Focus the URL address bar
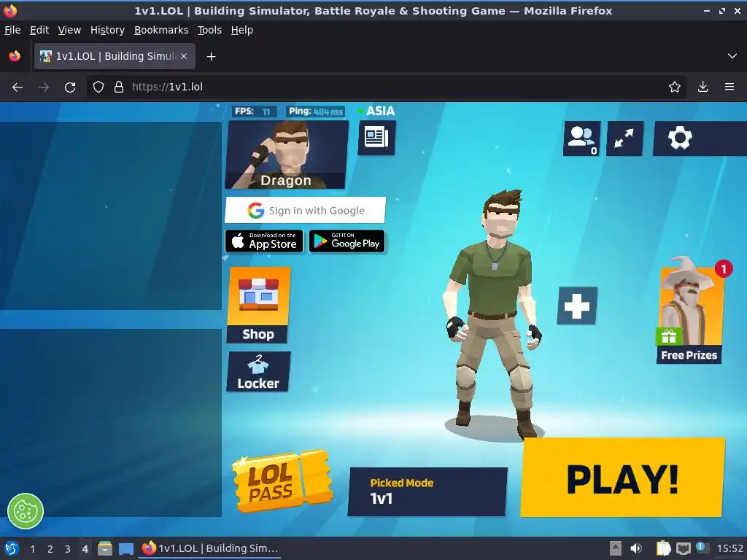Viewport: 747px width, 560px height. [x=386, y=87]
